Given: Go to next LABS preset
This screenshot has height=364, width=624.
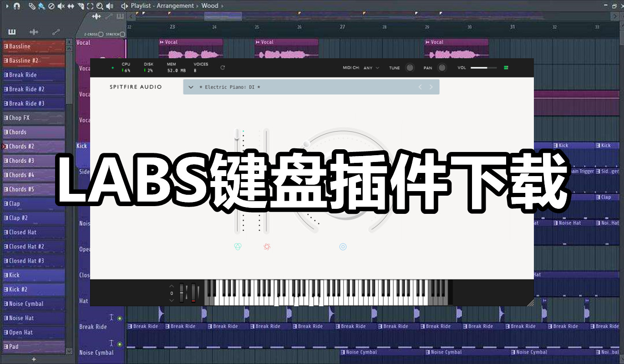Looking at the screenshot, I should pos(431,87).
